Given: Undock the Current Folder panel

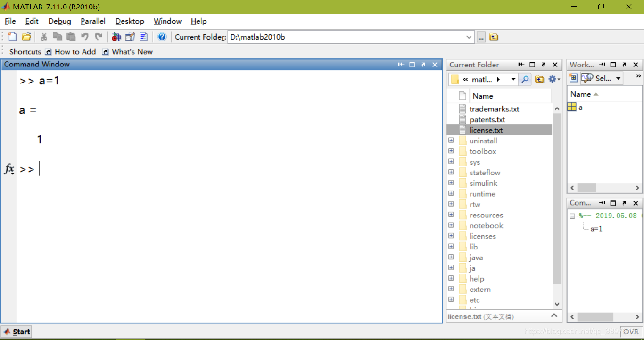Looking at the screenshot, I should click(x=544, y=65).
